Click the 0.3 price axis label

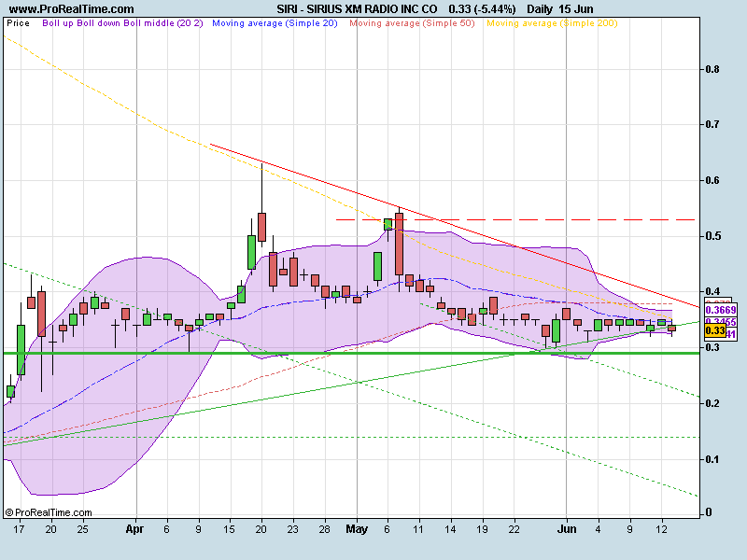[712, 347]
